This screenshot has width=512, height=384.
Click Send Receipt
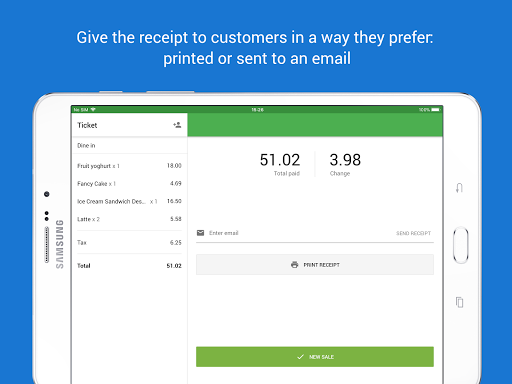(413, 233)
